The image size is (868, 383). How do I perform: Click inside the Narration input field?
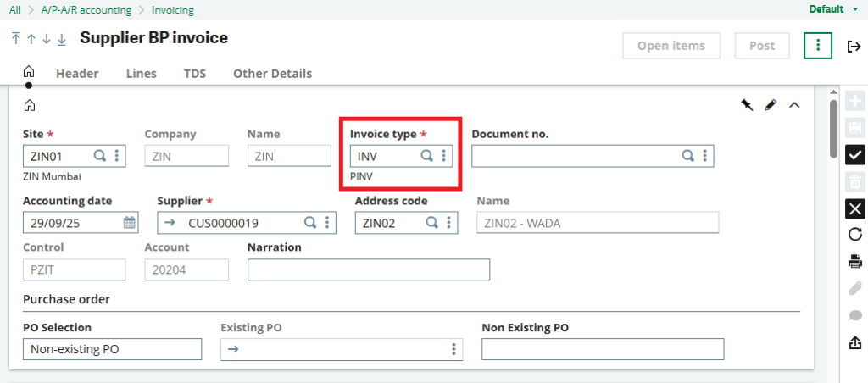point(369,269)
